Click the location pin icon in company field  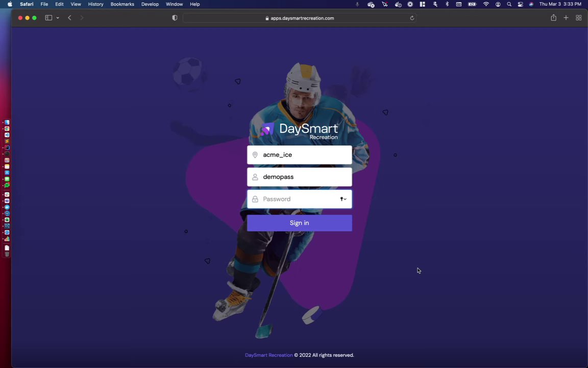[255, 155]
